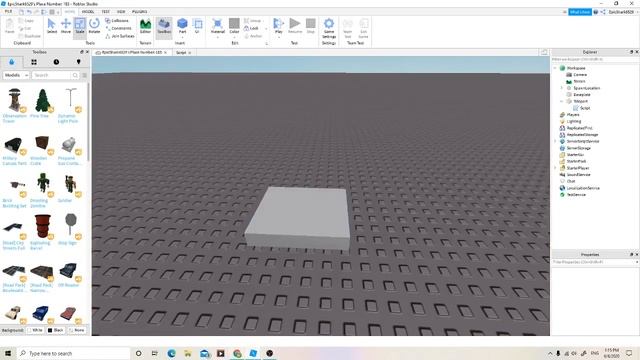Screen dimensions: 640x360
Task: Switch to the TEST ribbon tab
Action: tap(106, 12)
